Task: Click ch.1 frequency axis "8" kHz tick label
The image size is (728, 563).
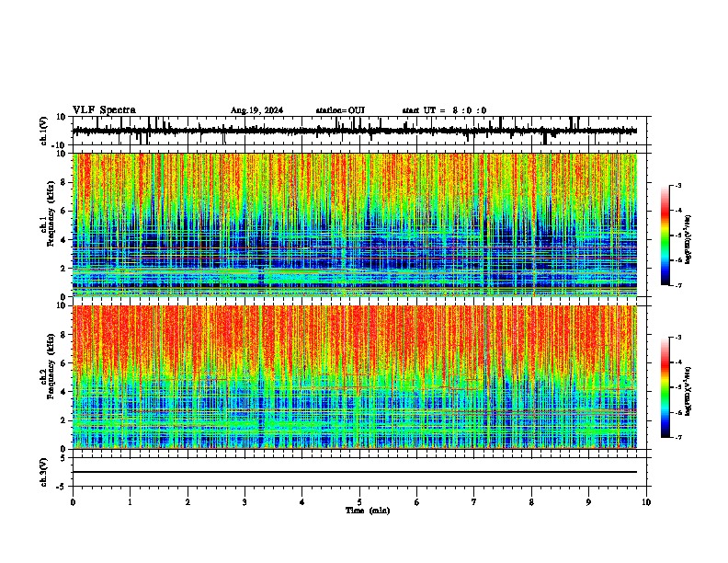Action: (x=63, y=182)
